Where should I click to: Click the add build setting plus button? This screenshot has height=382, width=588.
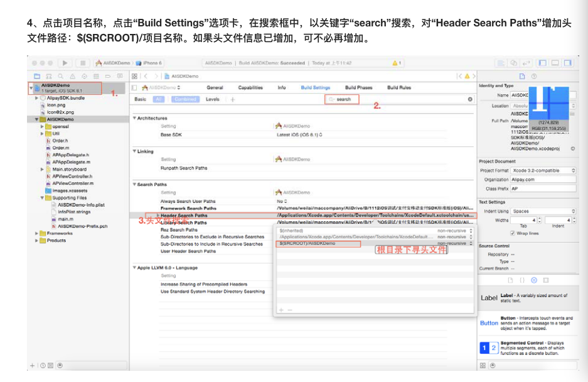233,99
